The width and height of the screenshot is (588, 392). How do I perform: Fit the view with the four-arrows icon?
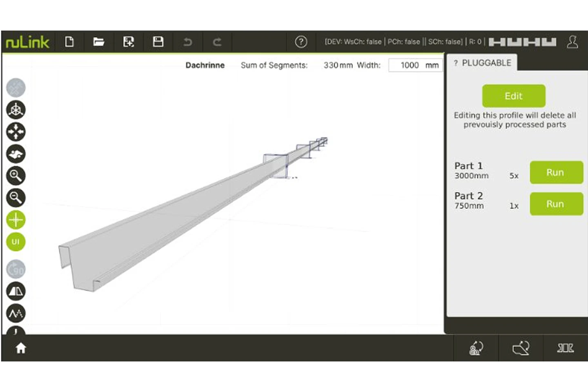point(16,132)
